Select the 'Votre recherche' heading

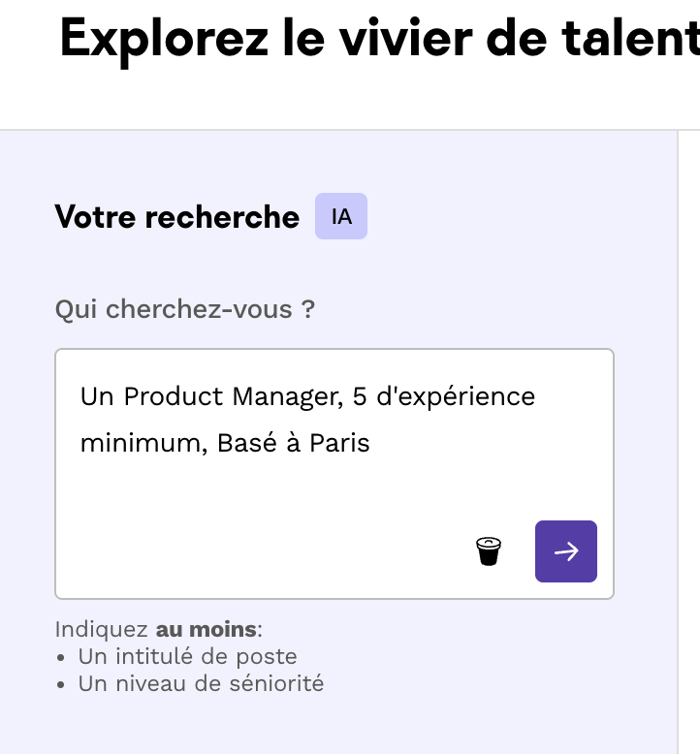[176, 216]
